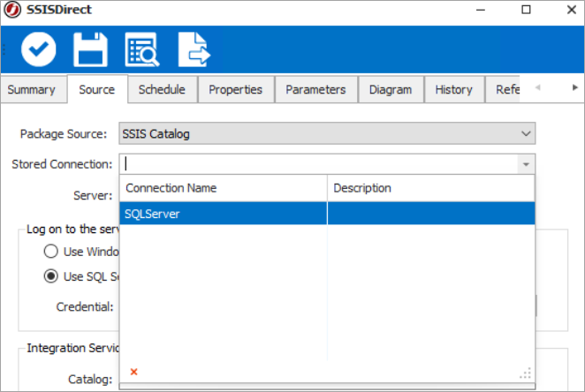This screenshot has height=392, width=585.
Task: Open the Properties tab
Action: 235,89
